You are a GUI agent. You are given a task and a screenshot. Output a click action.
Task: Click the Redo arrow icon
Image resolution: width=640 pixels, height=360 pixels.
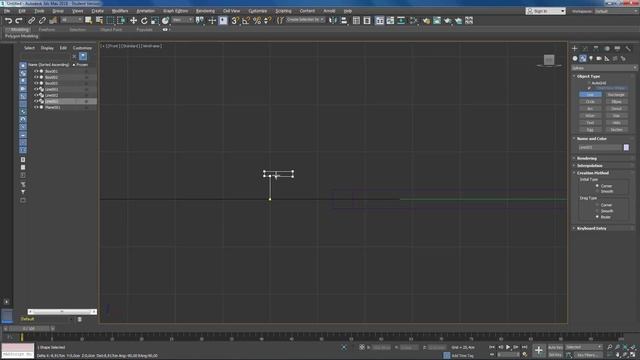pyautogui.click(x=19, y=20)
